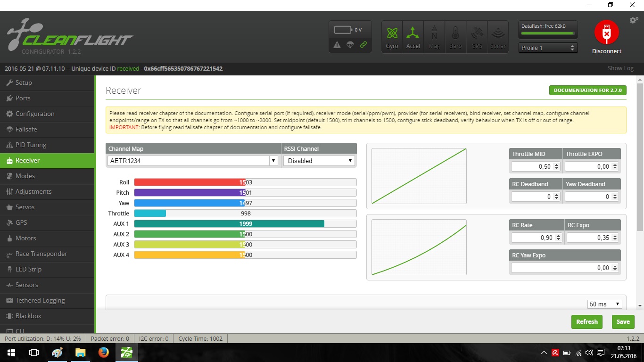Click the Mag sensor indicator icon
644x362 pixels.
[x=434, y=33]
